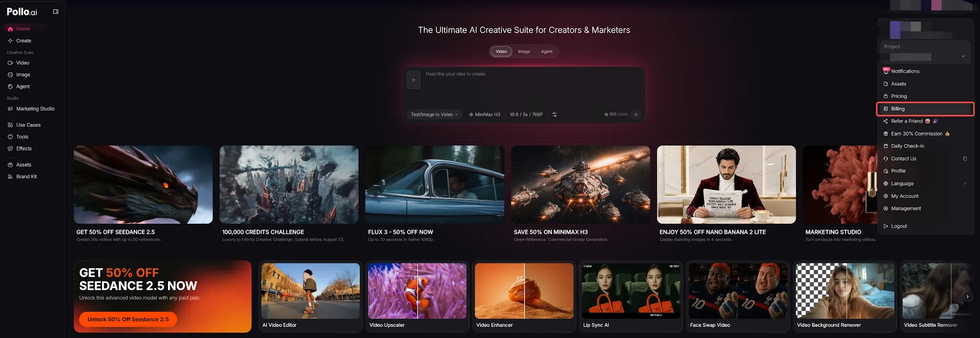The width and height of the screenshot is (980, 338).
Task: Open the Nano Banana 2 Lite thumbnail
Action: tap(726, 185)
